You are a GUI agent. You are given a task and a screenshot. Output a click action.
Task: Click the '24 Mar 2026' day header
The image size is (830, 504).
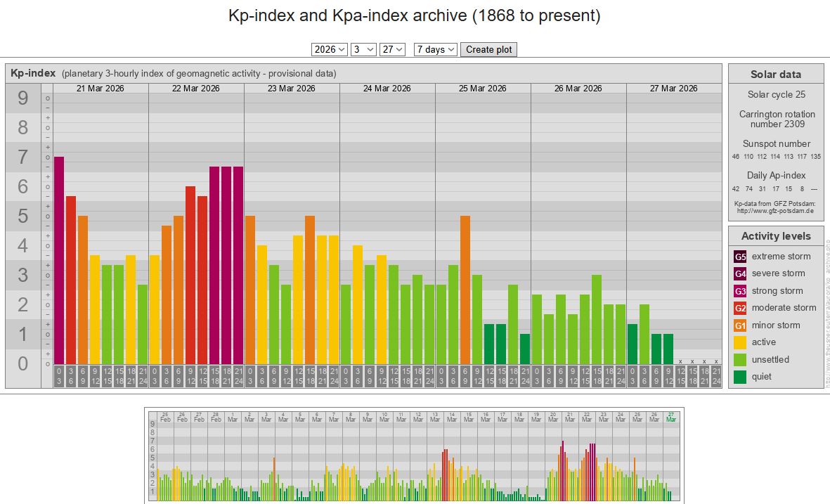click(x=387, y=89)
